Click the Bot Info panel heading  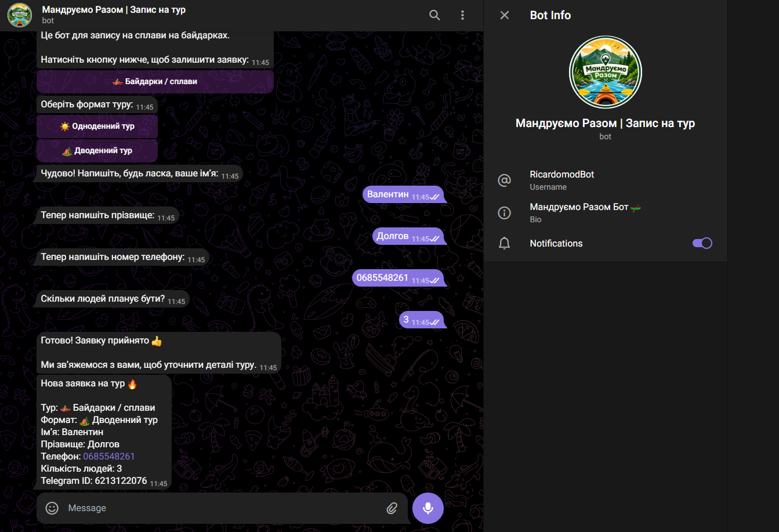pyautogui.click(x=550, y=15)
